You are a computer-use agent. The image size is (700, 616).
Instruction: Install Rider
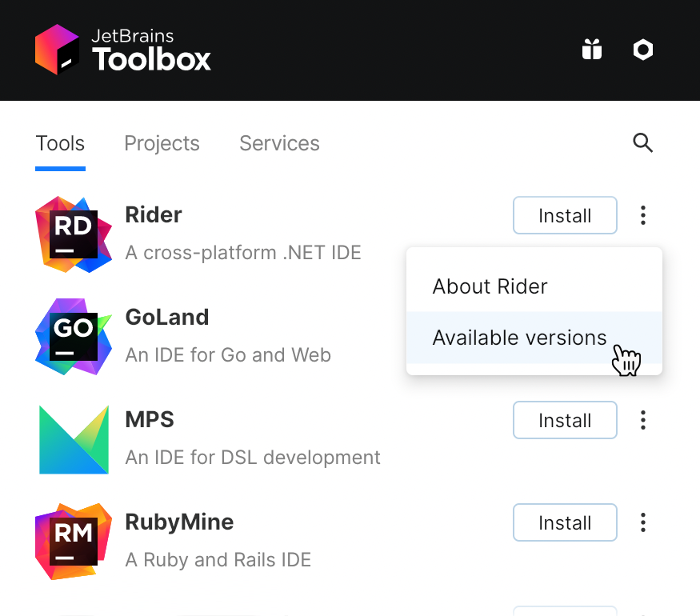pos(565,215)
